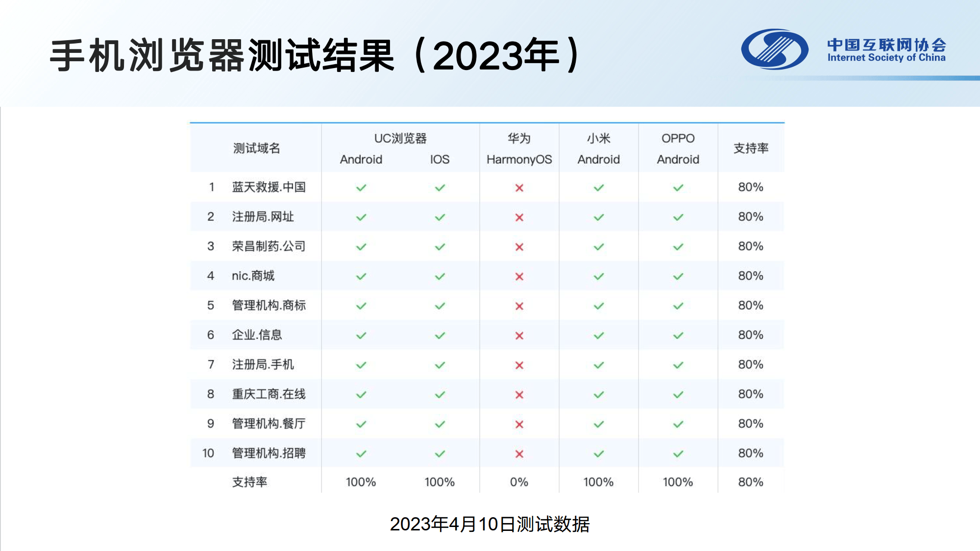Click row number 10 in the table

coord(208,454)
